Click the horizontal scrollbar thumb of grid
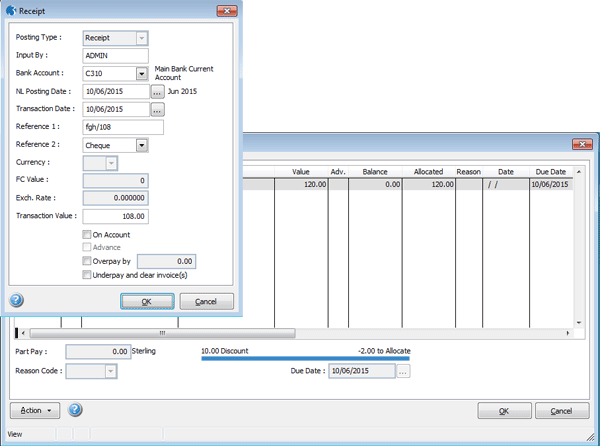 tap(163, 333)
